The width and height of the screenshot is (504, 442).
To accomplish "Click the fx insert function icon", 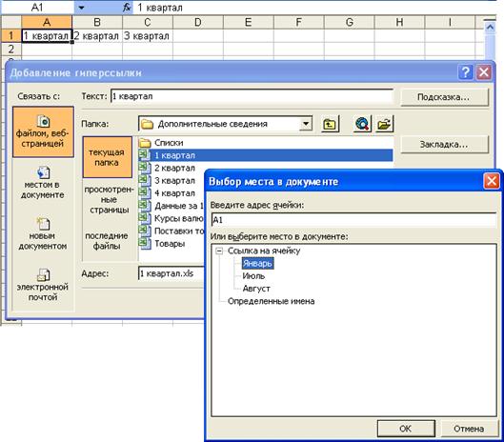I will 127,8.
